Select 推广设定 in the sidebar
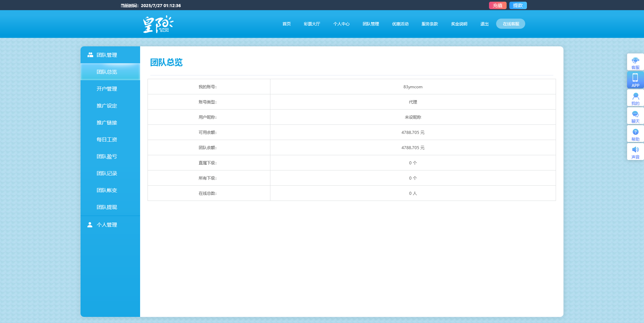644x323 pixels. pos(110,106)
